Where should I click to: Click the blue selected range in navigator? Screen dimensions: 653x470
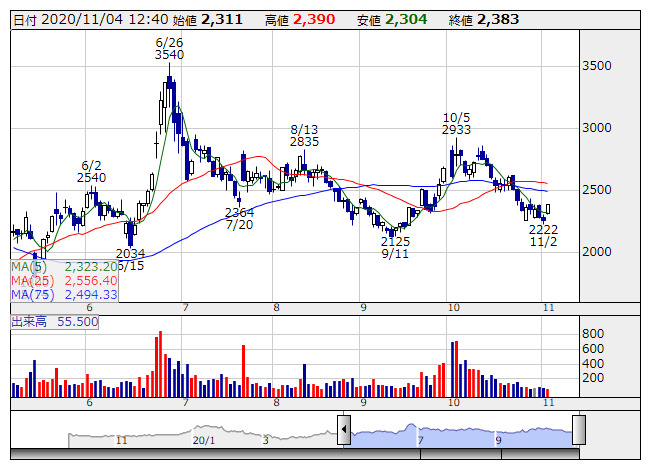coord(460,434)
